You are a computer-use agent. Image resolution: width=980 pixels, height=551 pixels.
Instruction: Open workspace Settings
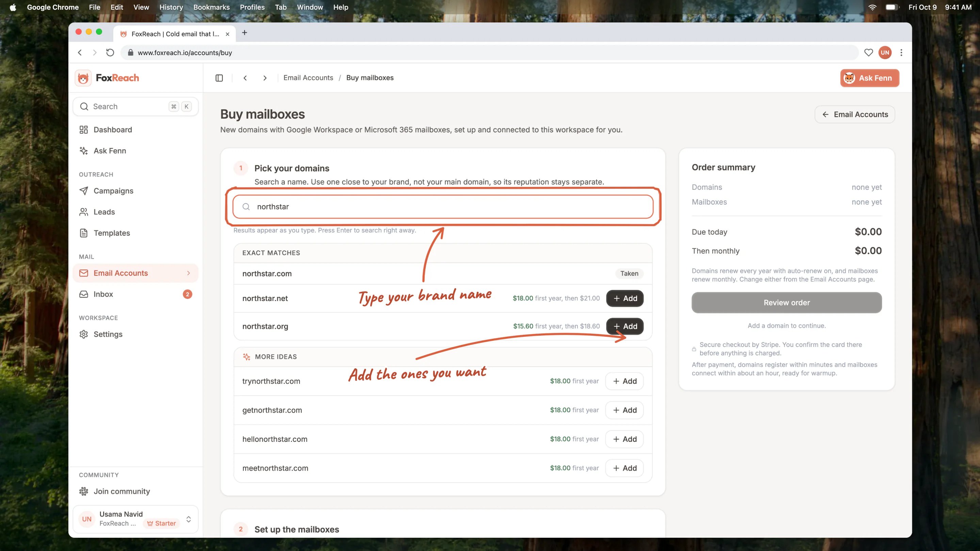point(135,334)
